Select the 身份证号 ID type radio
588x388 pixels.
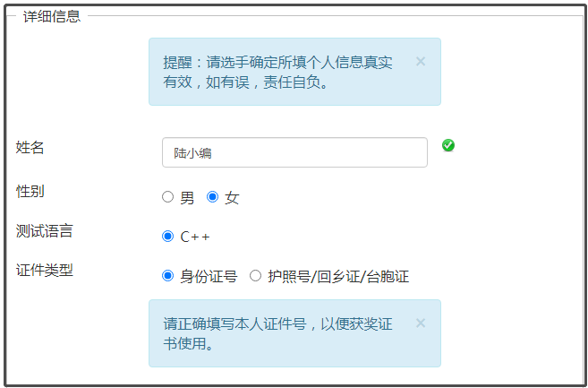click(x=167, y=276)
